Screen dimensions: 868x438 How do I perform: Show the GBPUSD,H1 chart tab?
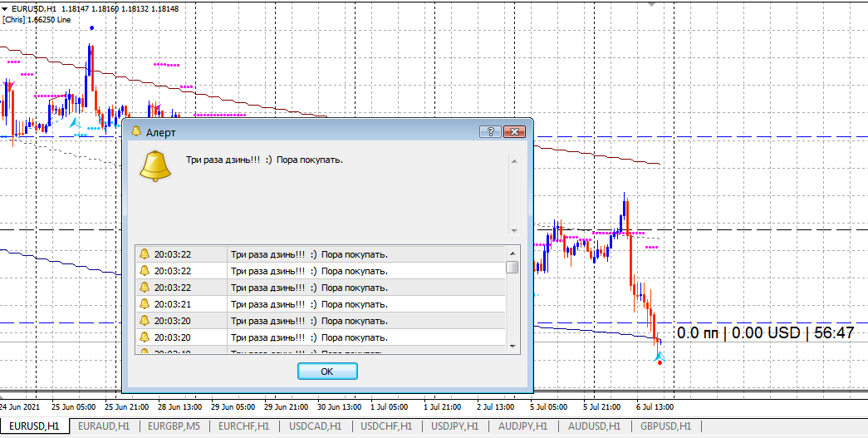tap(665, 426)
